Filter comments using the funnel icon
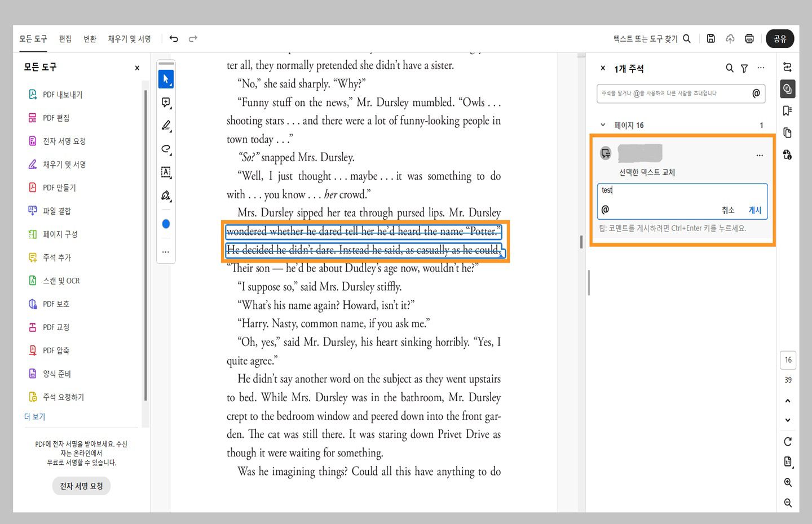 (744, 68)
